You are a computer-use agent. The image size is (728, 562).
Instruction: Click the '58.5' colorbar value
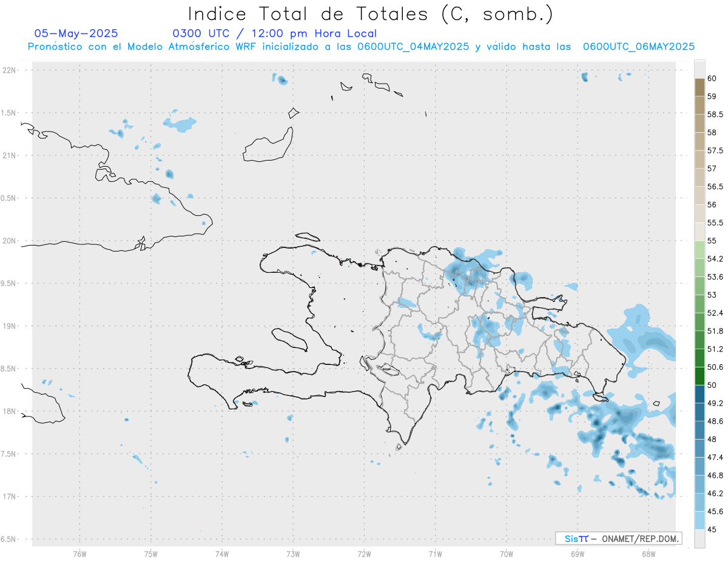tap(715, 115)
